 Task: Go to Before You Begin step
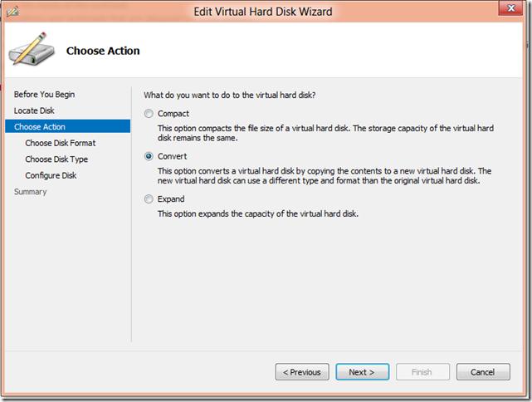coord(45,95)
